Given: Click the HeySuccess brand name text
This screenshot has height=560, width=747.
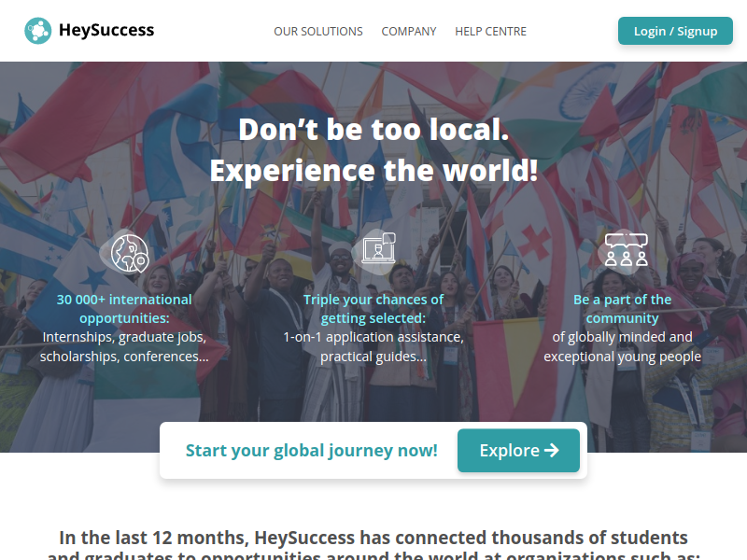Looking at the screenshot, I should [106, 30].
